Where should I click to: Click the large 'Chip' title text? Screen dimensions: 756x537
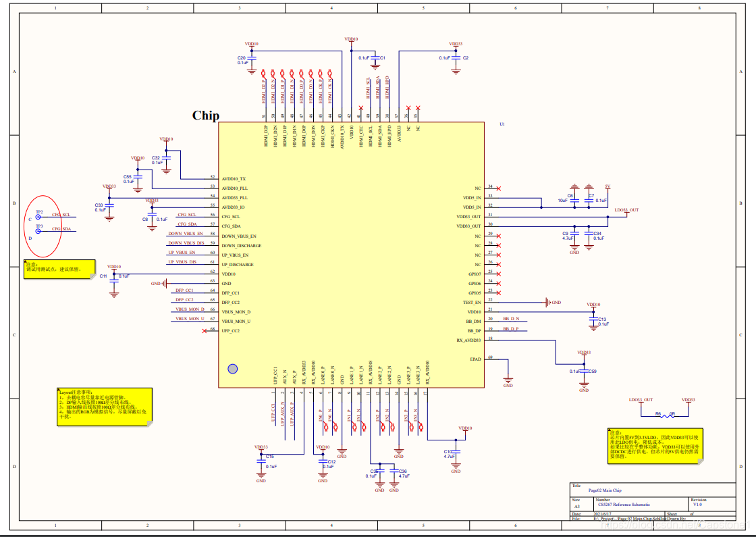[206, 116]
